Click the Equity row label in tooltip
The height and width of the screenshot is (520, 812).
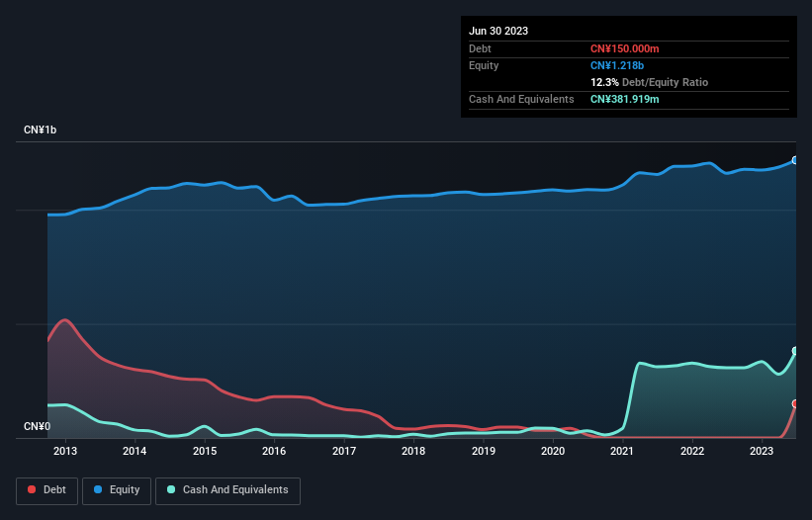click(x=484, y=65)
